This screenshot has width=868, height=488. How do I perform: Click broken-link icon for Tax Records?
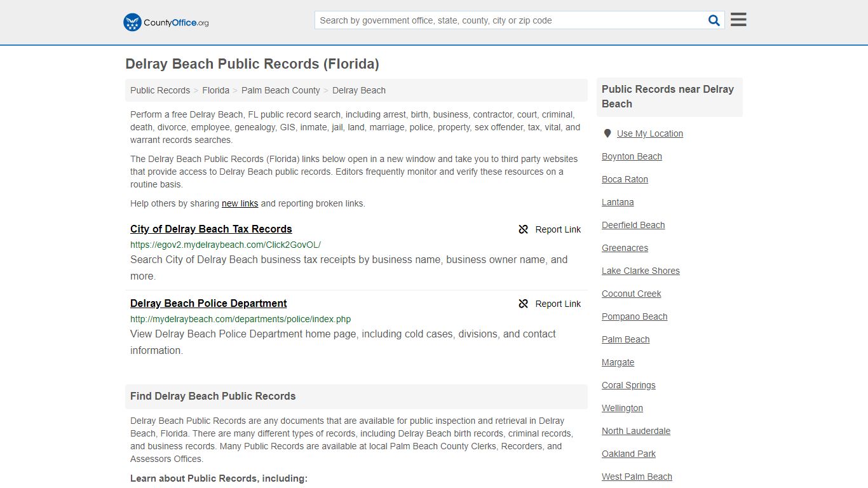pos(524,229)
